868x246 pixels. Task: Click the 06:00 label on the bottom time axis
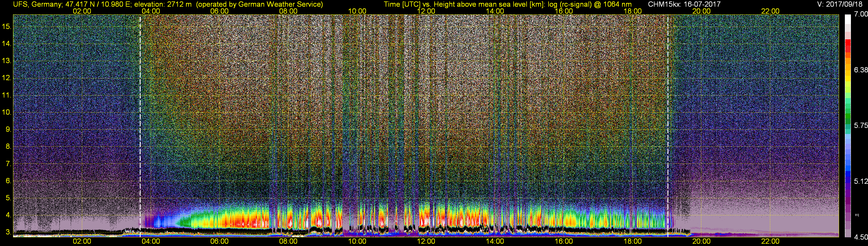tap(219, 241)
